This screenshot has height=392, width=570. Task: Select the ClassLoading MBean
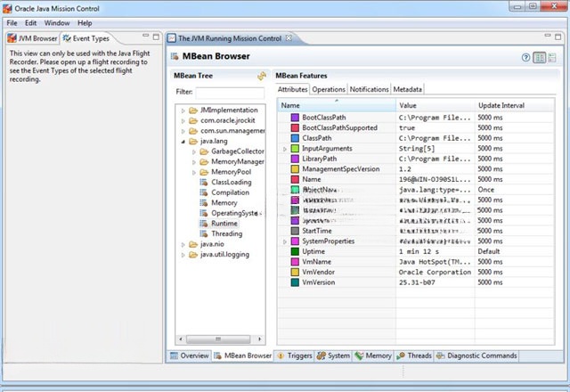[232, 183]
